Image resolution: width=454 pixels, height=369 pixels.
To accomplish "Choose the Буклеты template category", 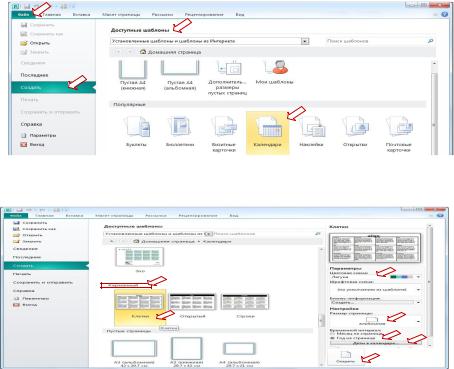I will [136, 131].
